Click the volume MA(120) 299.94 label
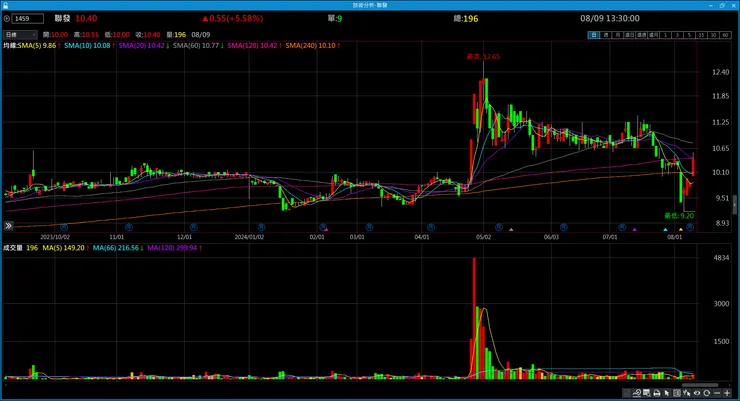 tap(172, 248)
